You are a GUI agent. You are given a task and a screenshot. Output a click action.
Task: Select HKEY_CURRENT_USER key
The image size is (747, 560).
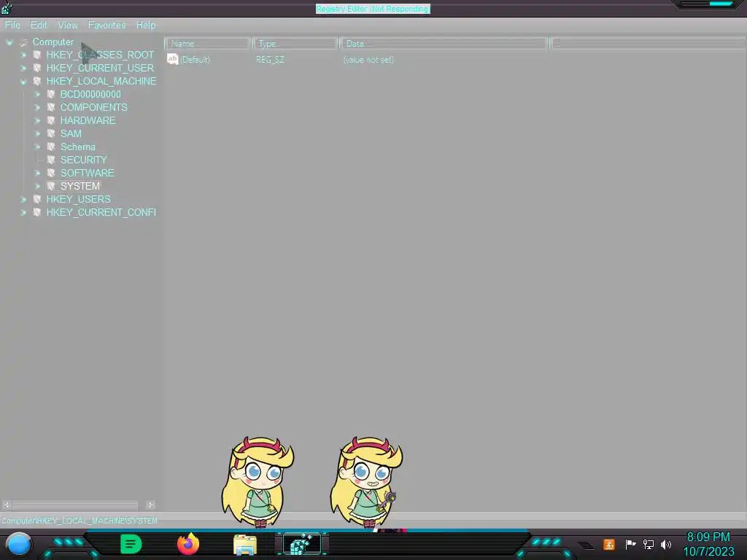[100, 68]
